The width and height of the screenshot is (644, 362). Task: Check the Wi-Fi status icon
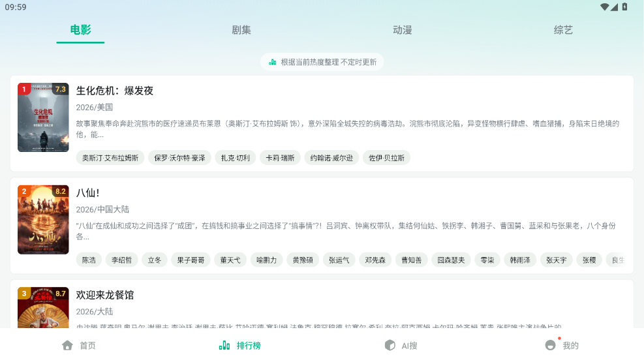pyautogui.click(x=605, y=7)
